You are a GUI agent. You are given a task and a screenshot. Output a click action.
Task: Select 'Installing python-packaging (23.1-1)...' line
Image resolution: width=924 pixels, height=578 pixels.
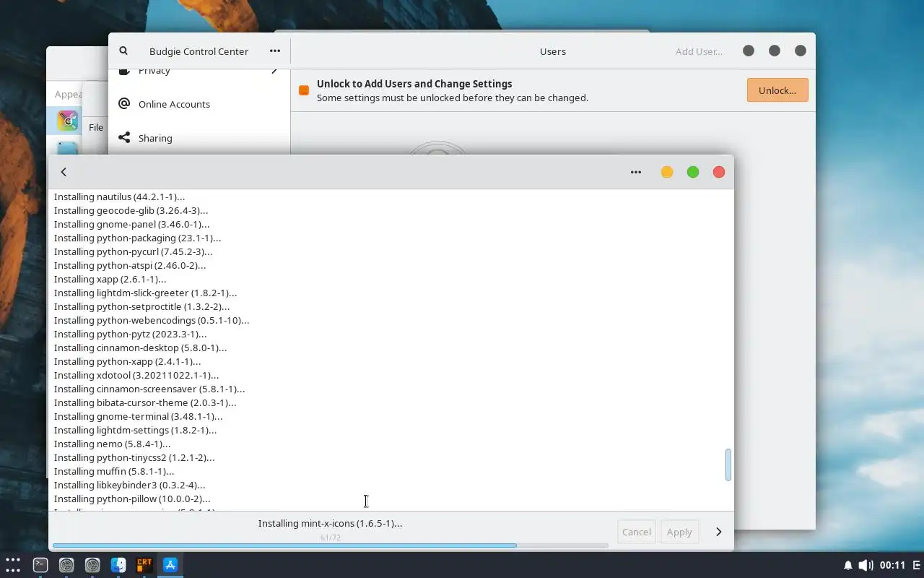tap(137, 238)
